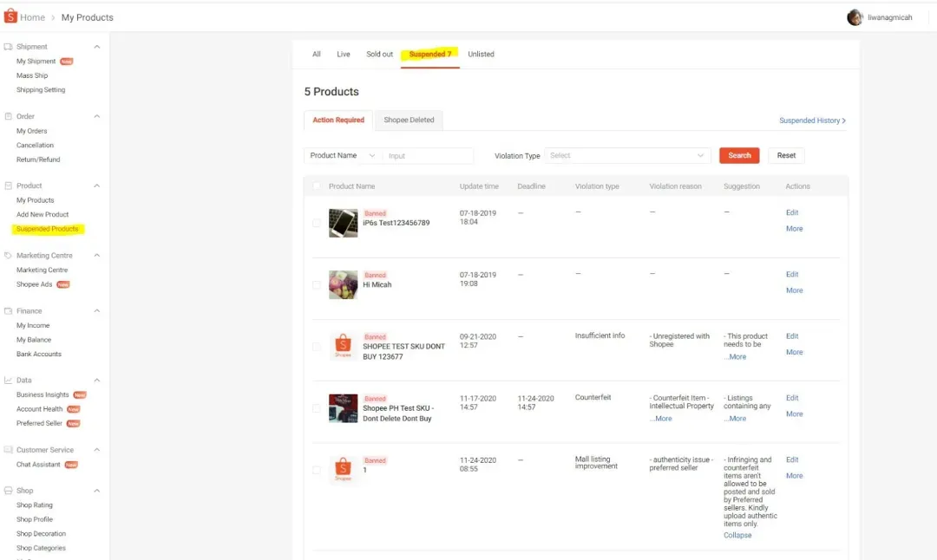Switch to the Shopee Deleted tab

click(409, 120)
